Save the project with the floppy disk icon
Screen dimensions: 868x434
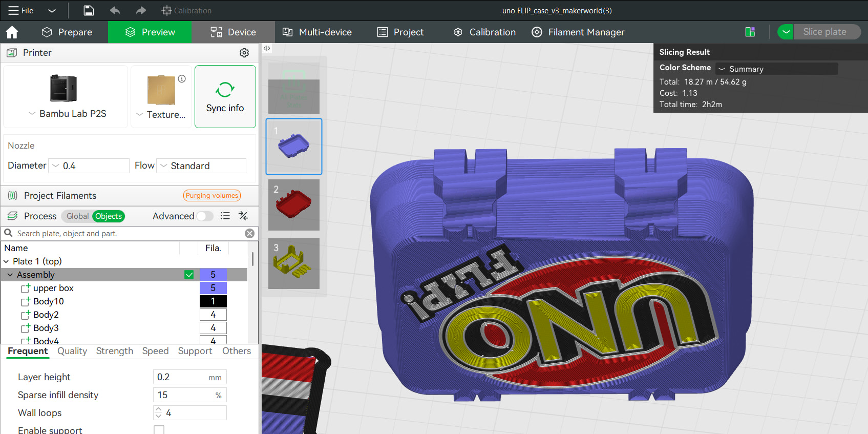89,10
